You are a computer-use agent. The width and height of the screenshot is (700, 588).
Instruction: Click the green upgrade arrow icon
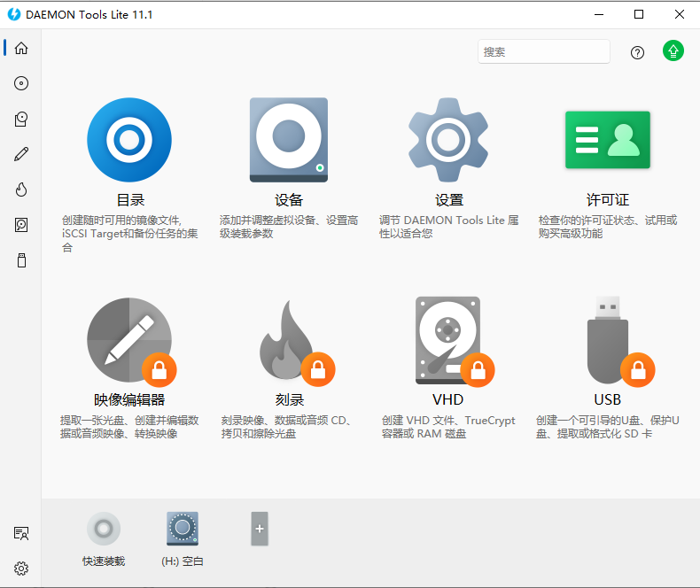coord(673,50)
